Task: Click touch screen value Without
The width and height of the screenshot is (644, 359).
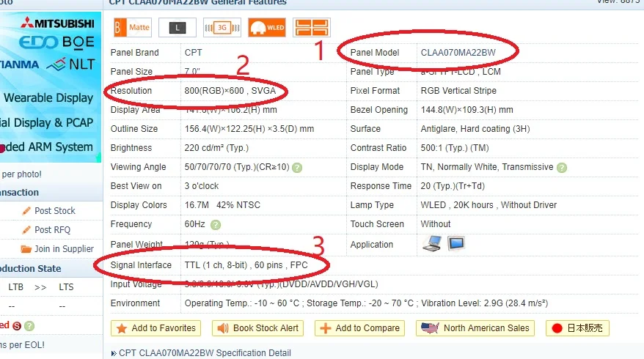Action: (x=436, y=224)
